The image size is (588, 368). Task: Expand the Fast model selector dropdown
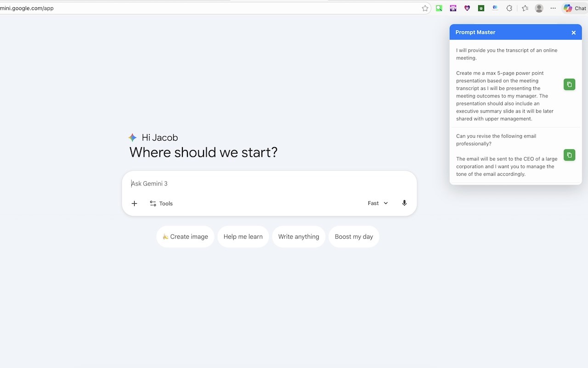pyautogui.click(x=378, y=203)
